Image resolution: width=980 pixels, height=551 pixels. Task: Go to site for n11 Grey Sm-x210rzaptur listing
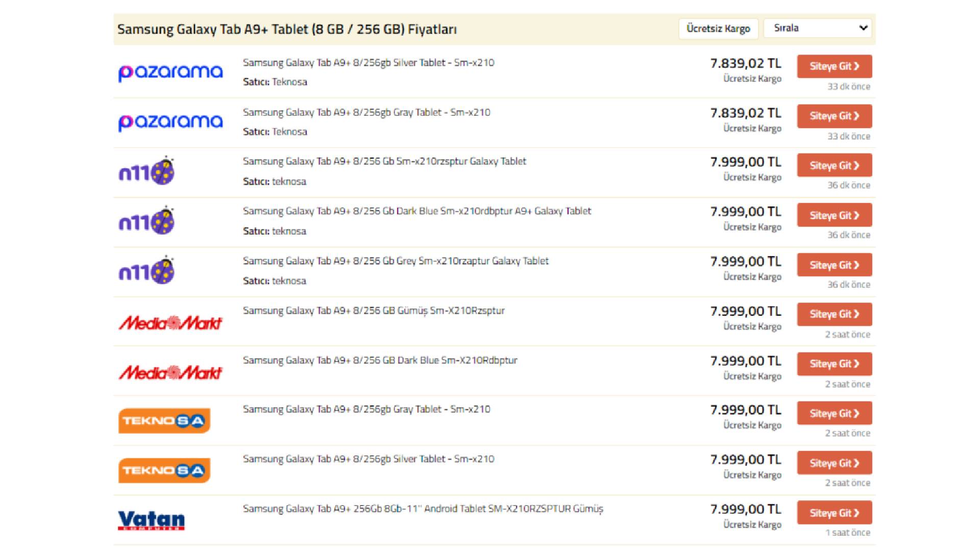point(835,265)
